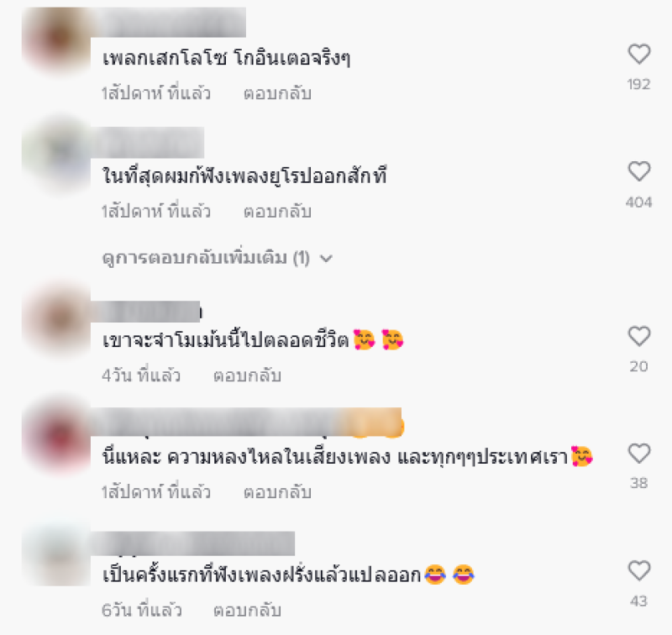Reply to the 6-day-old comment
This screenshot has height=635, width=672.
click(247, 610)
